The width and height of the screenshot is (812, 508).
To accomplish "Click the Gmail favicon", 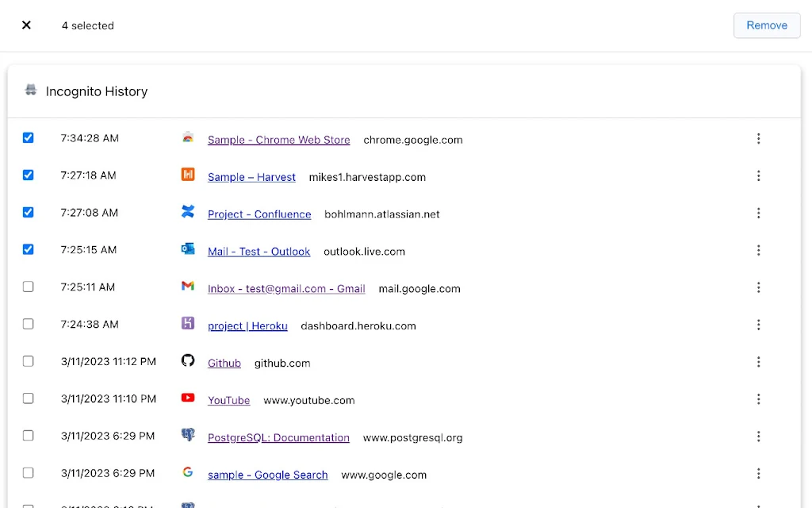I will [188, 287].
